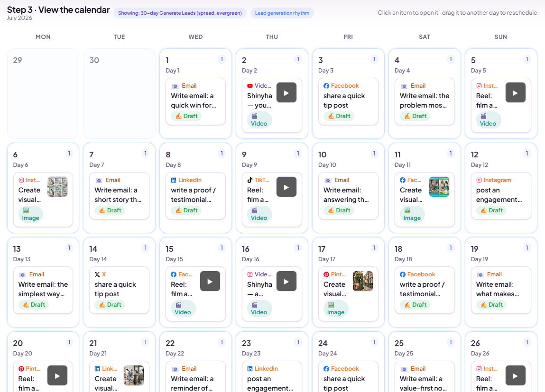Click the Facebook icon on July 3 card
Image resolution: width=545 pixels, height=392 pixels.
326,86
